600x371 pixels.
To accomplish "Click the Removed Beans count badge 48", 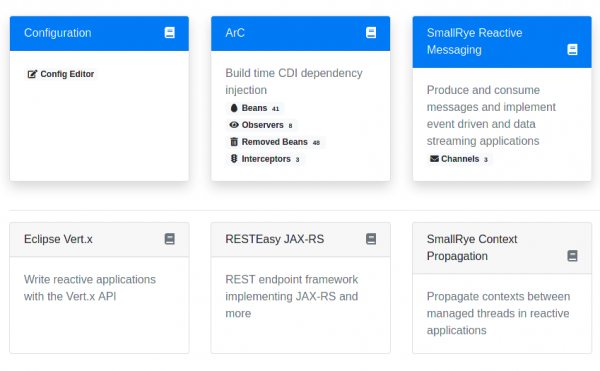I will tap(316, 143).
